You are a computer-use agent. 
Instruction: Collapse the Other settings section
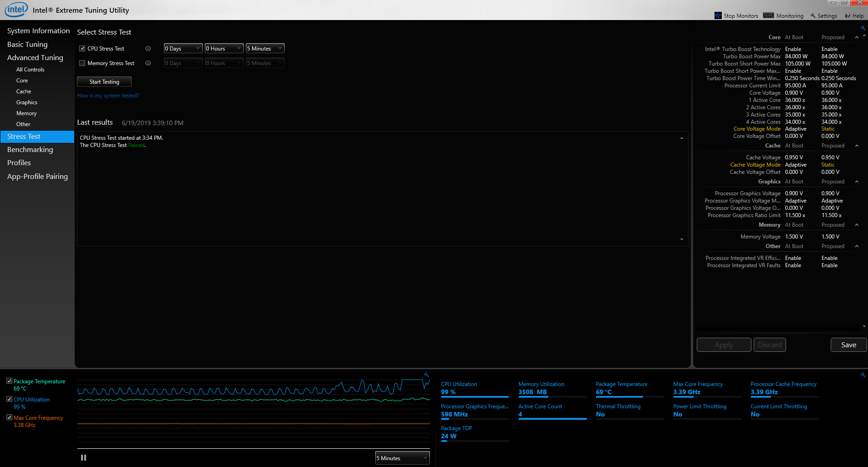857,246
